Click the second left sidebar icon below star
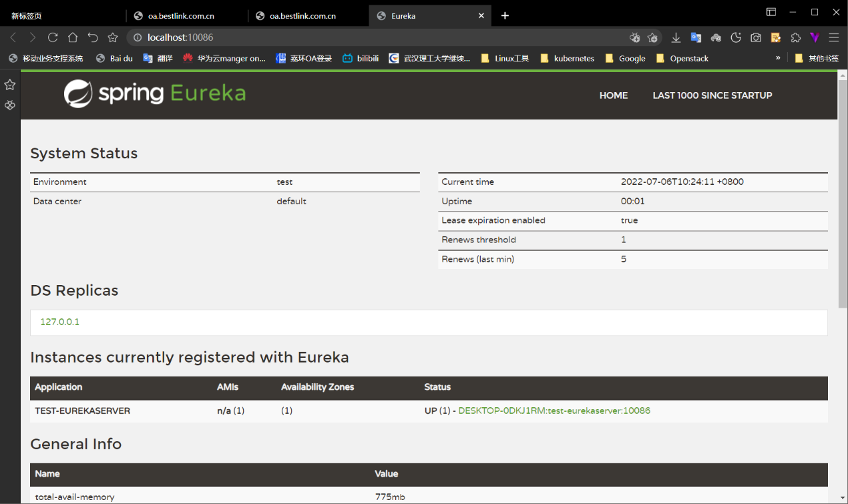Image resolution: width=848 pixels, height=504 pixels. coord(10,105)
